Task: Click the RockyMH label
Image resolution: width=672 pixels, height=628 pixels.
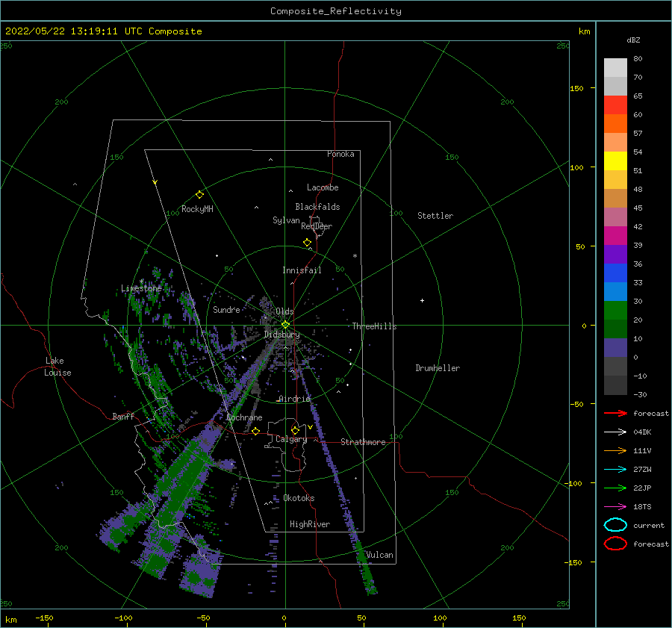Action: (x=197, y=209)
